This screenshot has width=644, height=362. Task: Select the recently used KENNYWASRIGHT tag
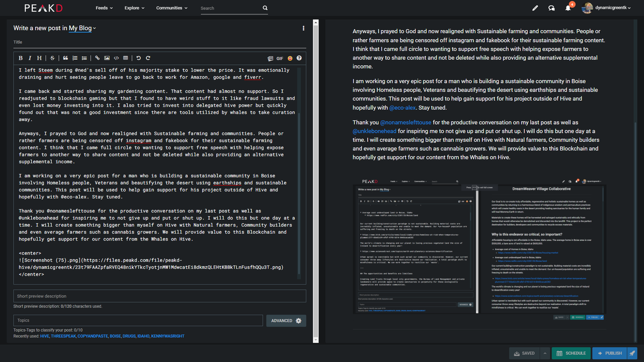169,336
